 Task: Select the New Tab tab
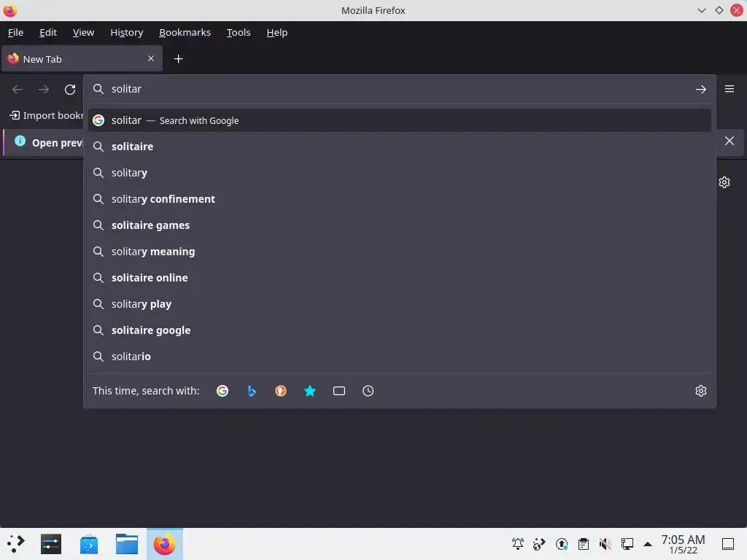(82, 58)
